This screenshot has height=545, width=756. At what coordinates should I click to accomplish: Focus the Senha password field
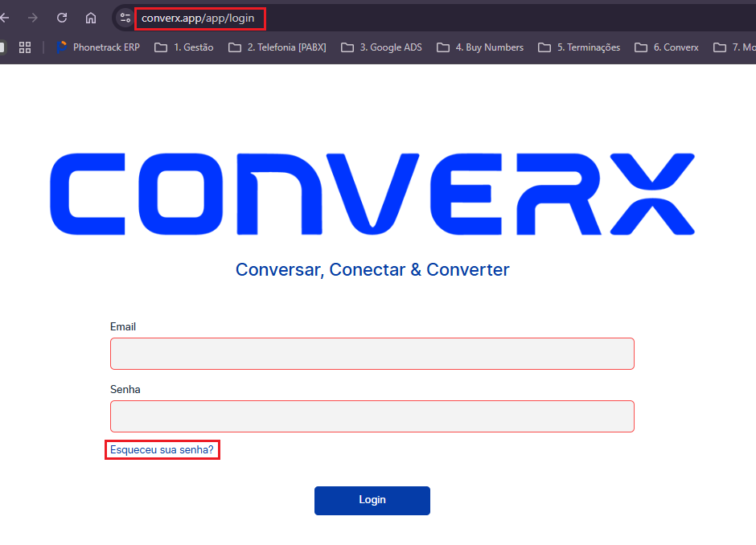click(372, 416)
